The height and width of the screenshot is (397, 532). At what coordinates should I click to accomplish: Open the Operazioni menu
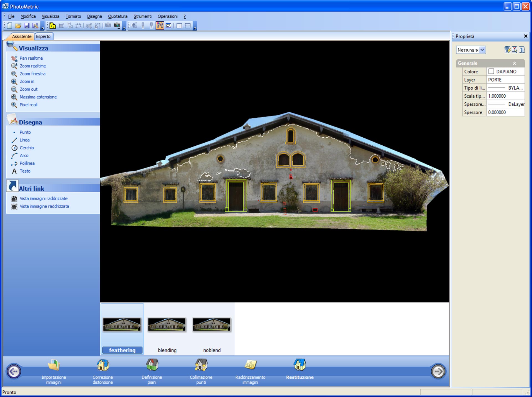pos(167,16)
